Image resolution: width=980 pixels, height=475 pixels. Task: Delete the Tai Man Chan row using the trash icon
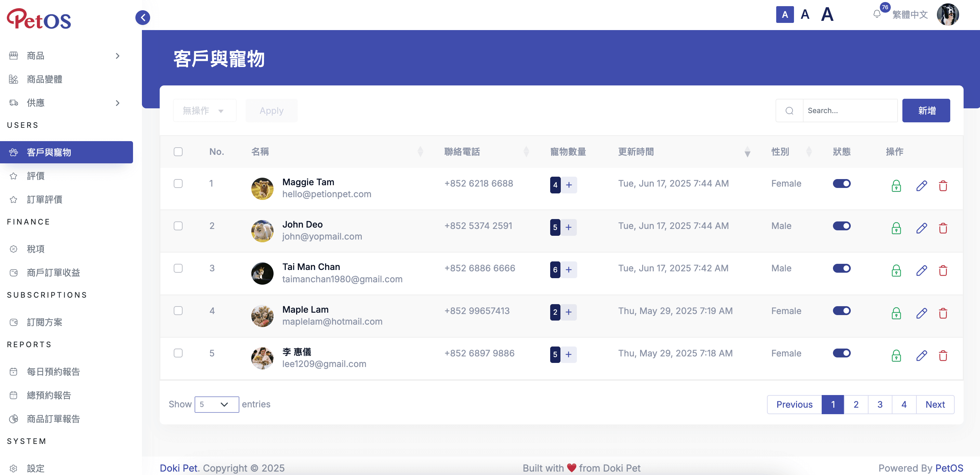[x=943, y=271]
